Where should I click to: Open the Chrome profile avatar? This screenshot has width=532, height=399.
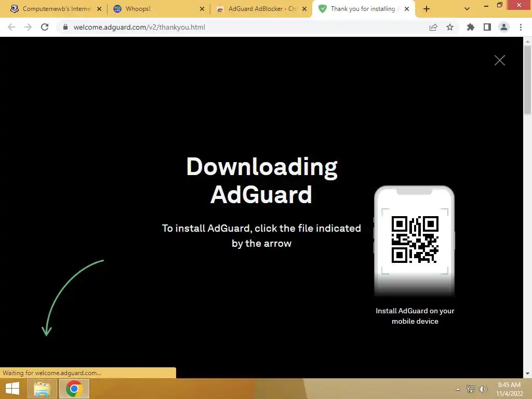click(504, 27)
